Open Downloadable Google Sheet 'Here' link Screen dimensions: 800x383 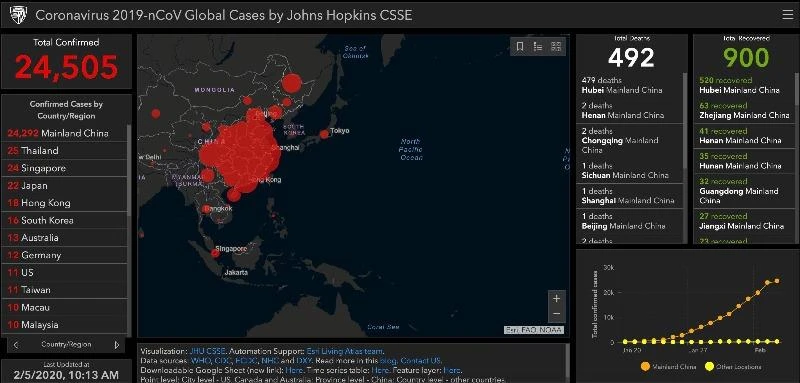tap(294, 370)
